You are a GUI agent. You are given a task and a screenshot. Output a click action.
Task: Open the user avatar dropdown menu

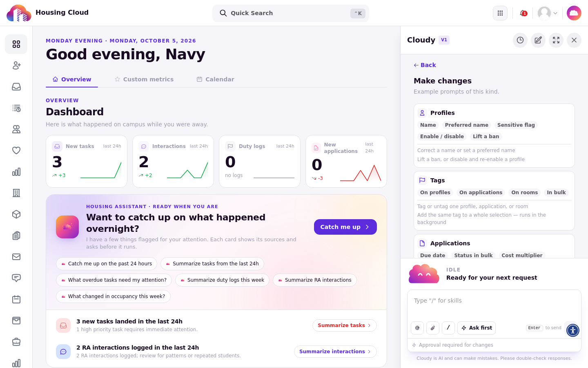[x=548, y=13]
